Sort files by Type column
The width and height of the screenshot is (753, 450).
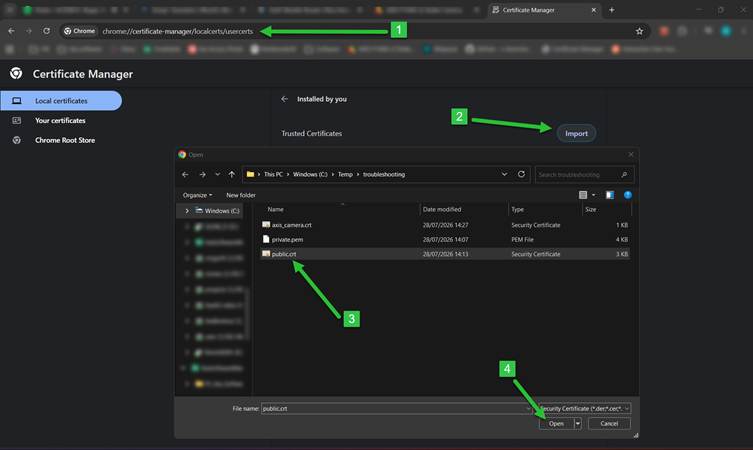tap(545, 209)
